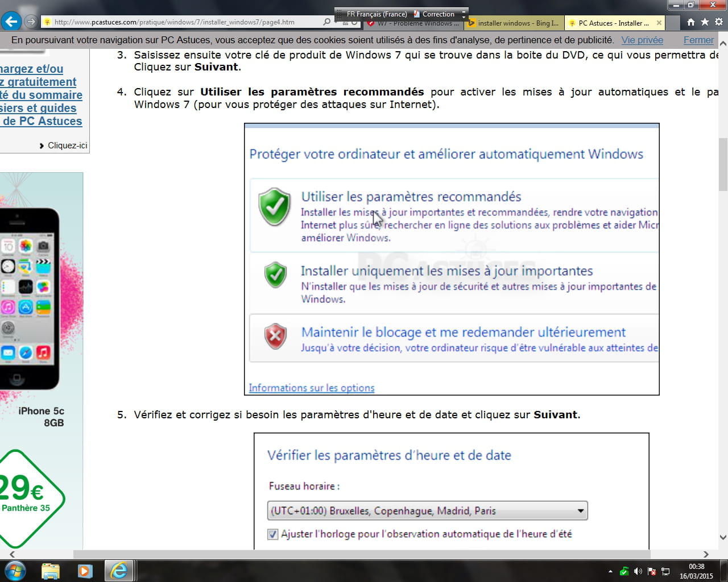Click the green shield beside Installer uniquement les mises à jour

point(275,275)
